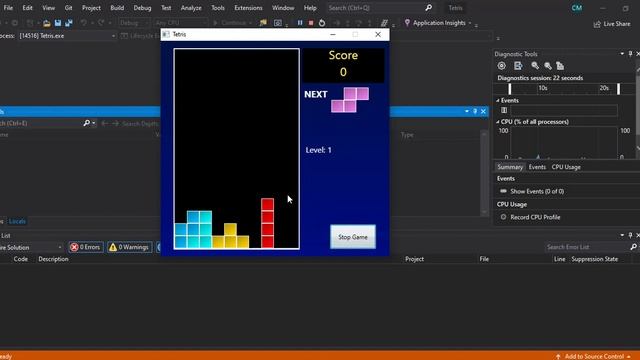Image resolution: width=640 pixels, height=360 pixels.
Task: Pause debugging with Break All icon
Action: [300, 23]
